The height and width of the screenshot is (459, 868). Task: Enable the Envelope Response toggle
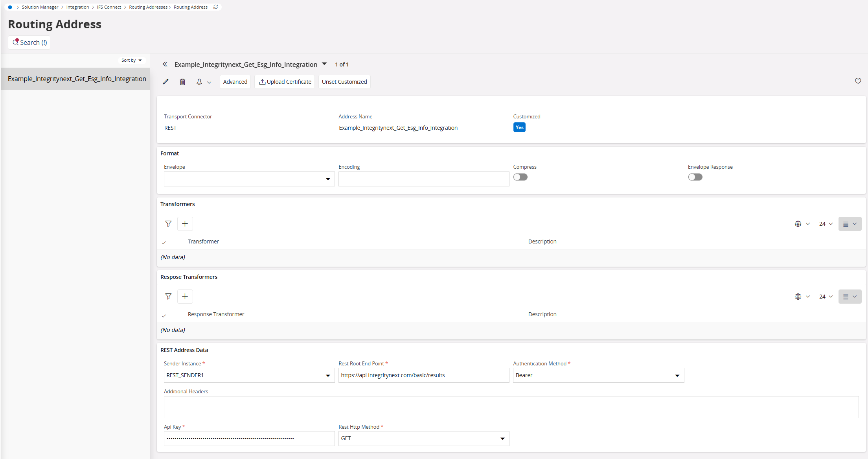pyautogui.click(x=695, y=177)
